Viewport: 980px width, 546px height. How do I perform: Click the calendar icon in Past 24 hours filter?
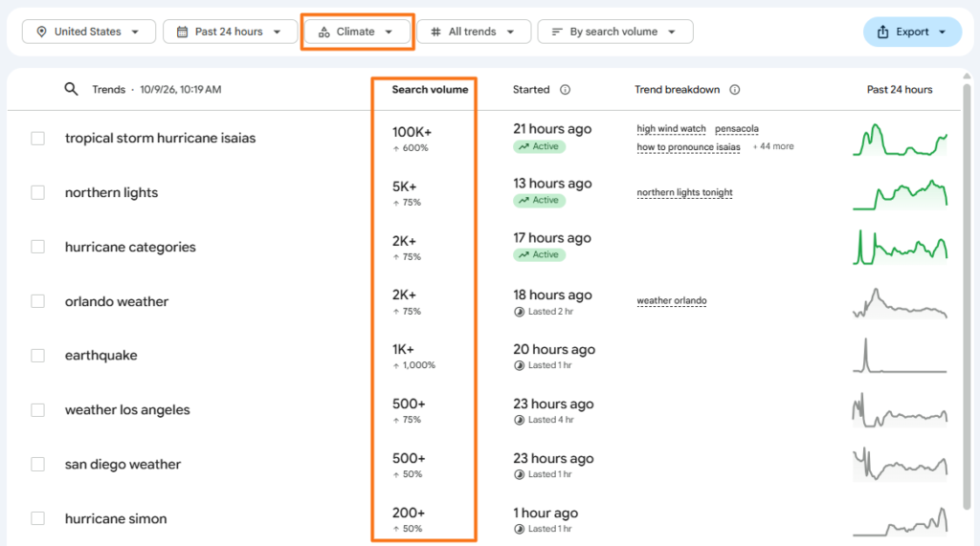182,32
